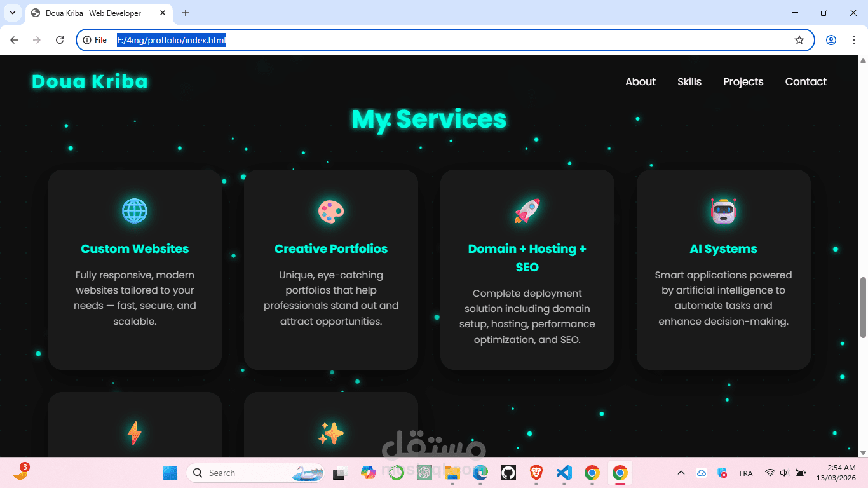Open ChatGPT from the taskbar
The image size is (868, 488).
pos(424,473)
